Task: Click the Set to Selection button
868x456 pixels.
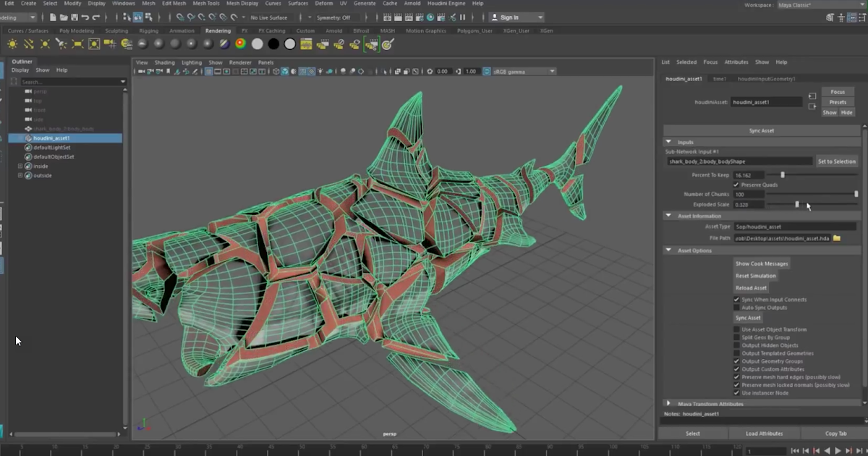Action: click(836, 161)
